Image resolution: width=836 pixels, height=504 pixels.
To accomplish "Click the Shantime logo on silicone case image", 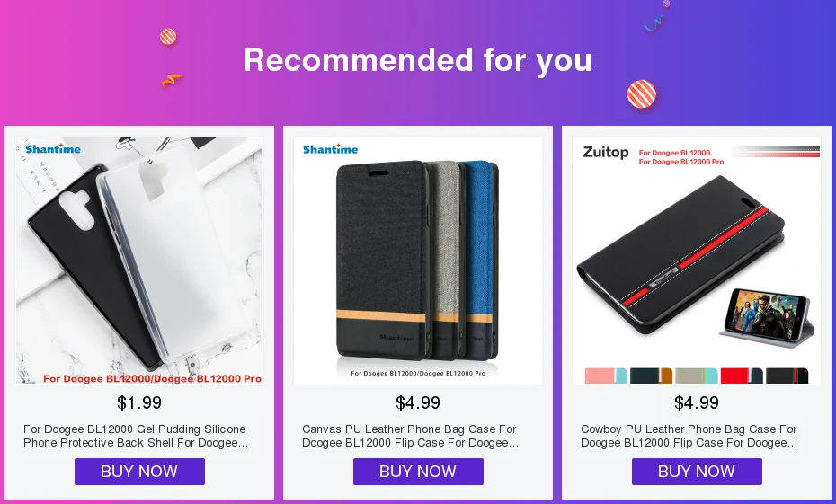I will tap(53, 149).
